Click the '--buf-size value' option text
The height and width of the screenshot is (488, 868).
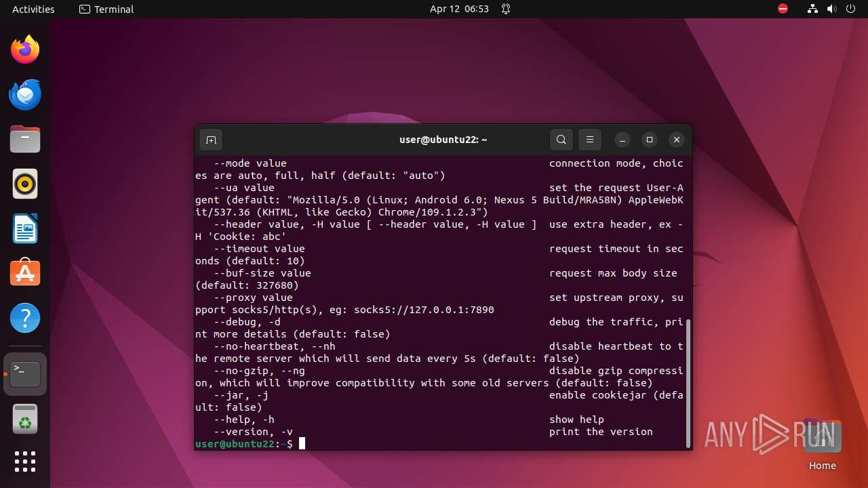[262, 273]
